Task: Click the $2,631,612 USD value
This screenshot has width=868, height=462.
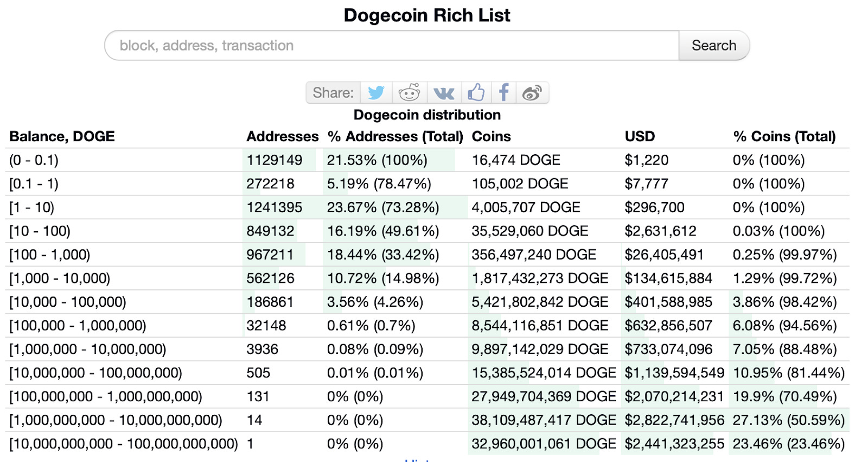Action: click(660, 231)
